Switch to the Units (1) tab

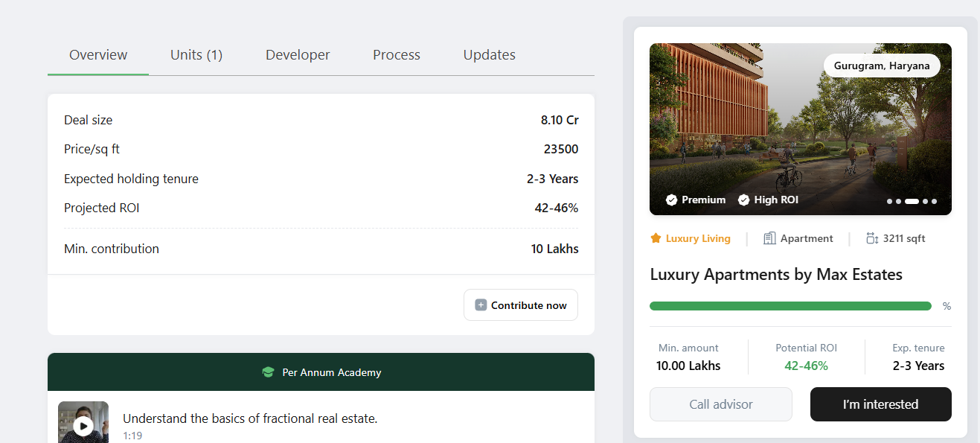pyautogui.click(x=196, y=55)
